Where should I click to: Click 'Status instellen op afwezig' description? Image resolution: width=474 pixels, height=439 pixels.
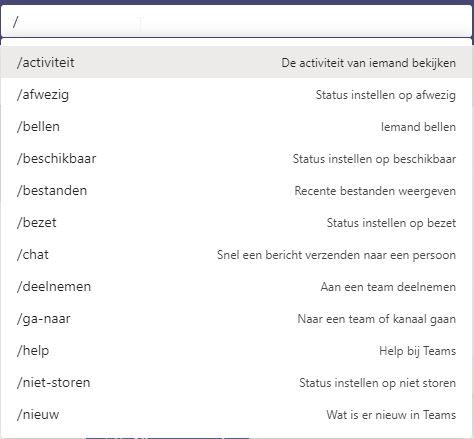click(386, 95)
